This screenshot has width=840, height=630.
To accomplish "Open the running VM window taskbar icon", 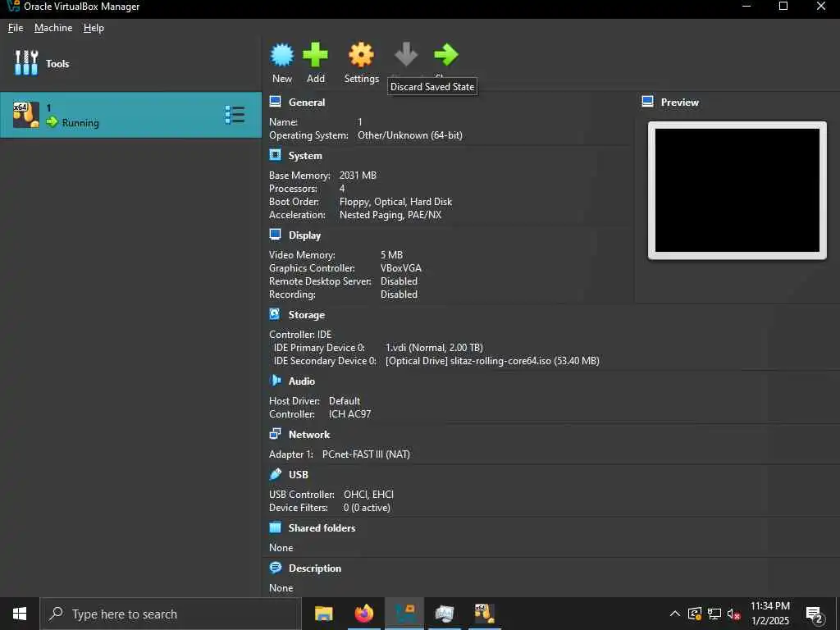I will (484, 614).
